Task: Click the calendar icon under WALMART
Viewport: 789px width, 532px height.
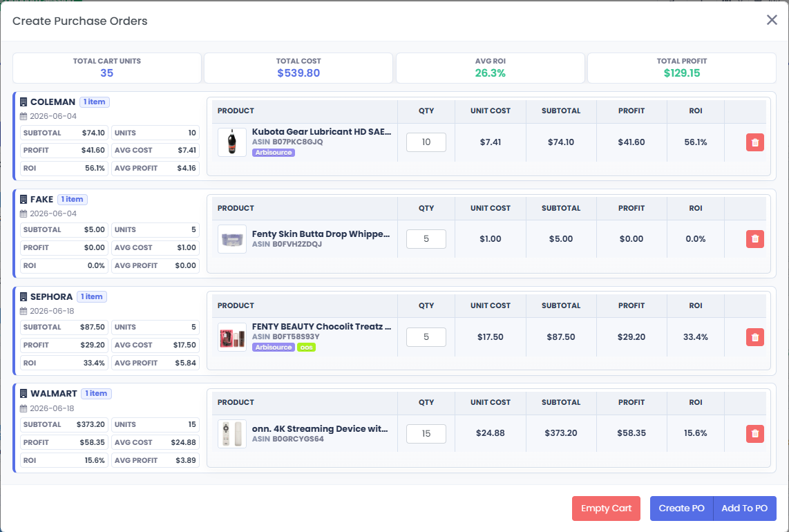Action: coord(23,409)
